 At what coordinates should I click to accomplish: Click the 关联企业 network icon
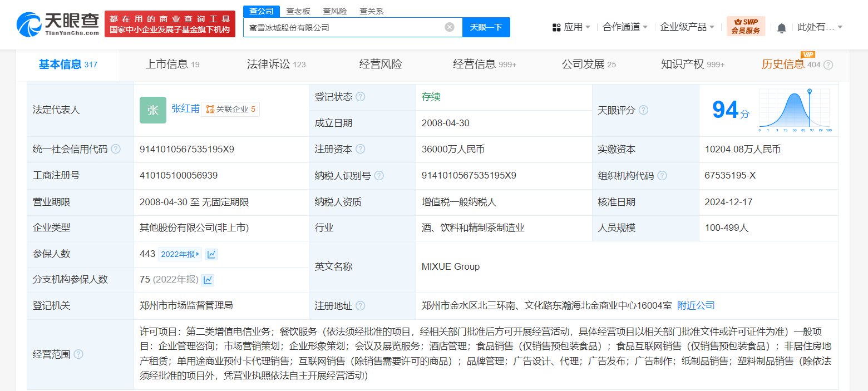click(x=210, y=110)
